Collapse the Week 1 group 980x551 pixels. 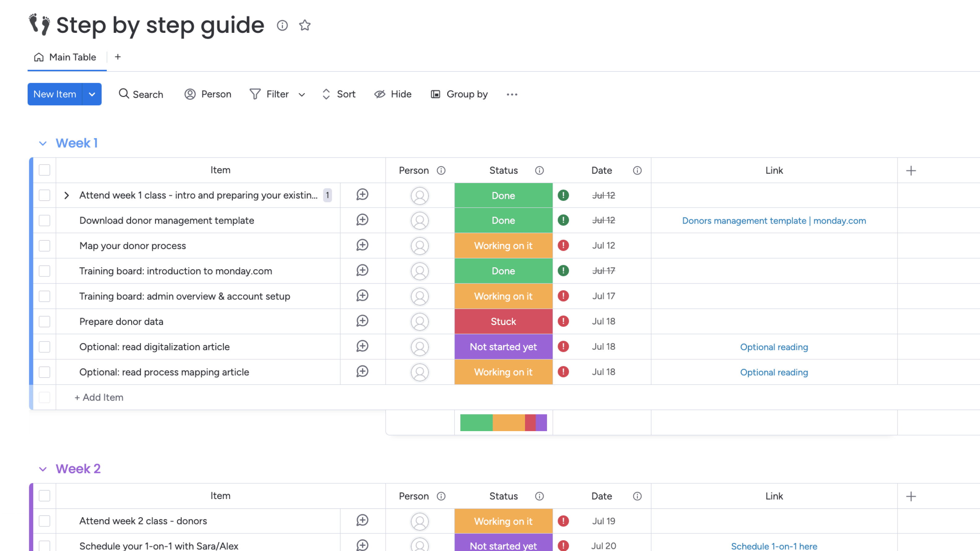[x=42, y=143]
